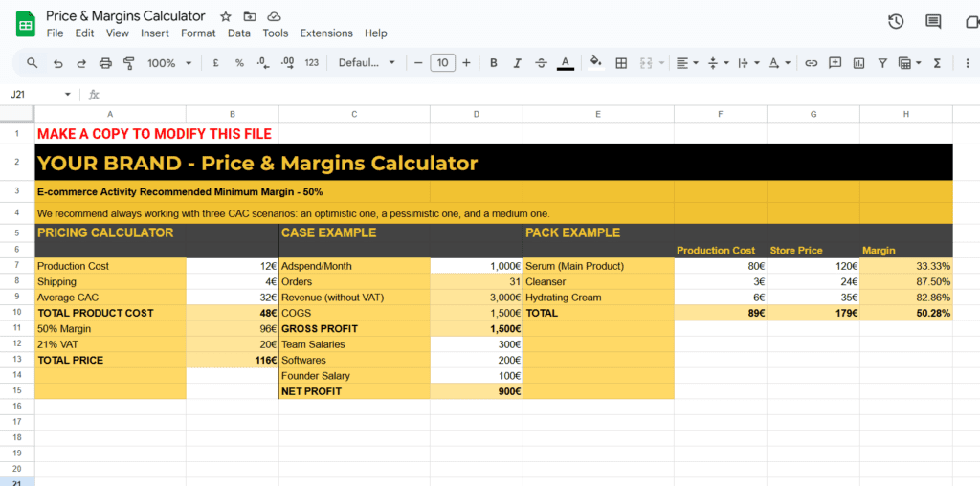Screen dimensions: 980x486
Task: Open version history clock icon
Action: pos(896,22)
